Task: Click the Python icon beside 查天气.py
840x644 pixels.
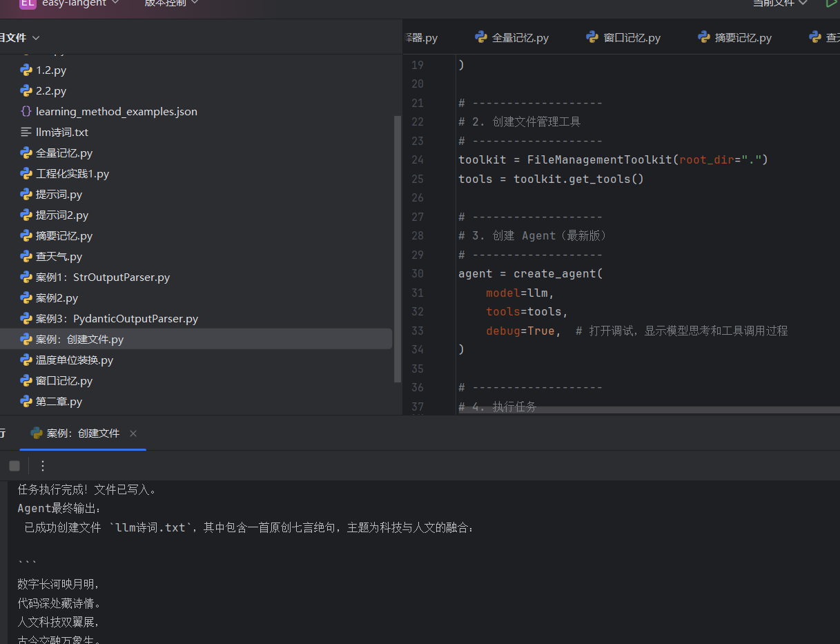Action: [26, 257]
